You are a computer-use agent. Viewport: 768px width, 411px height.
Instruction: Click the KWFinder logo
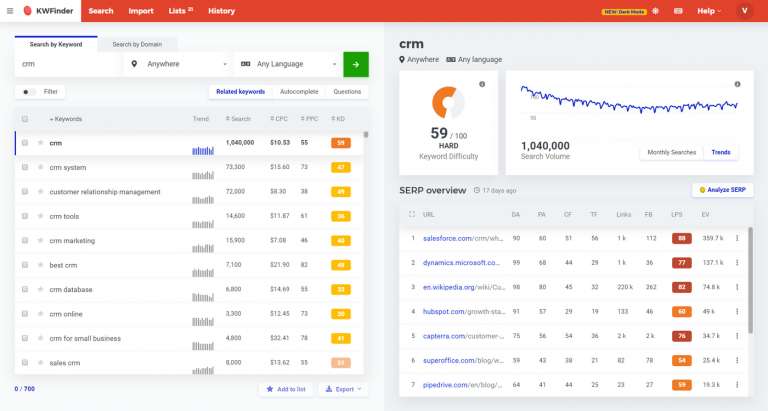48,11
